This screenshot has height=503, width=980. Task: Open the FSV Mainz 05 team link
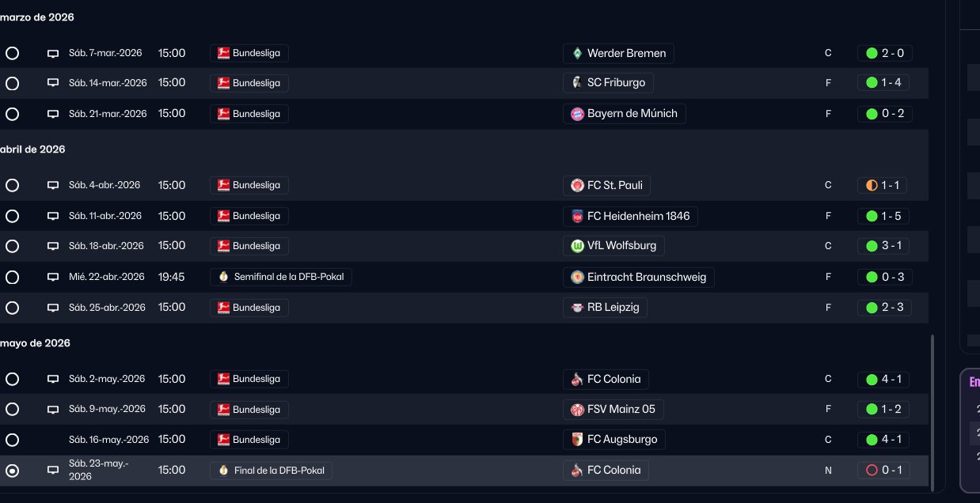(620, 410)
